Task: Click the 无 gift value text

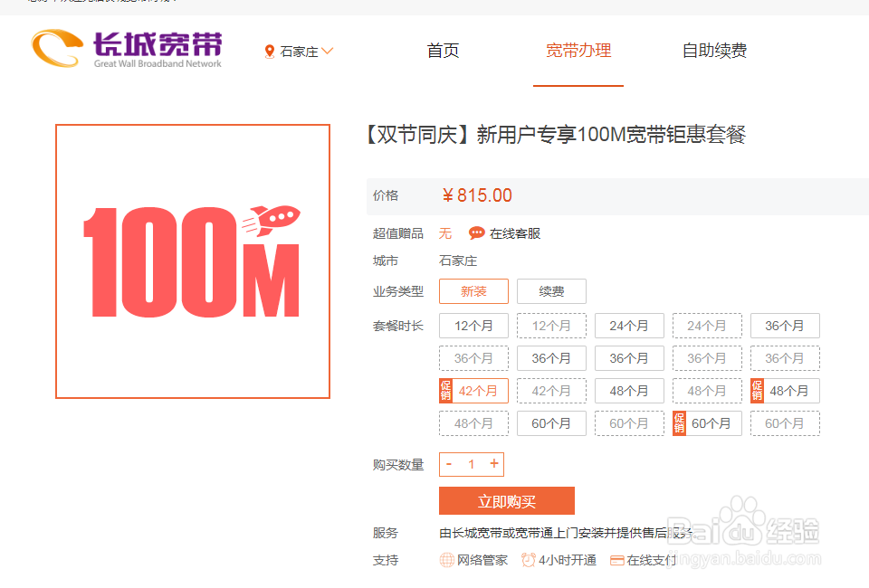Action: (445, 233)
